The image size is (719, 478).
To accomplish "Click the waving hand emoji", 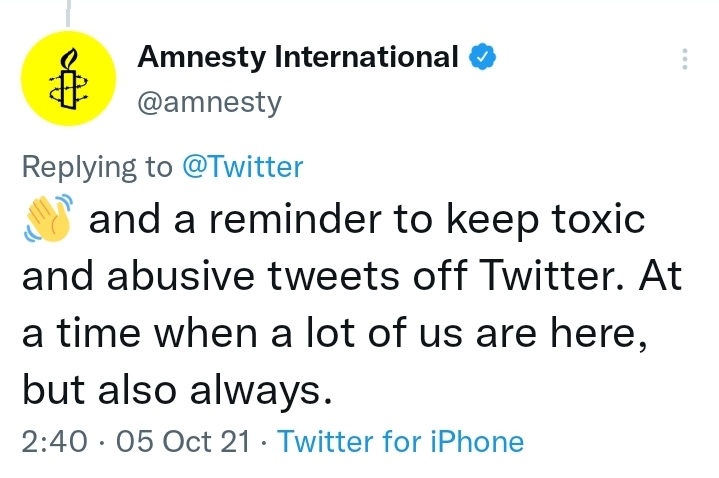I will [48, 218].
